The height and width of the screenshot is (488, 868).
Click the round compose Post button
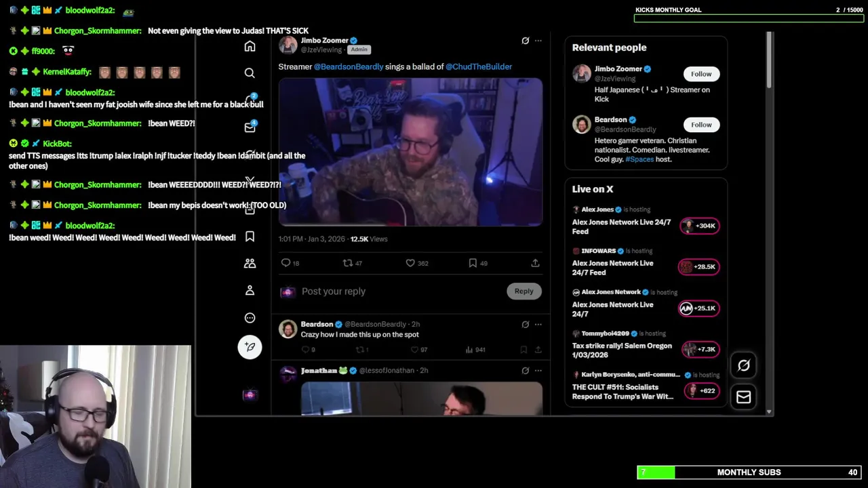(x=250, y=346)
